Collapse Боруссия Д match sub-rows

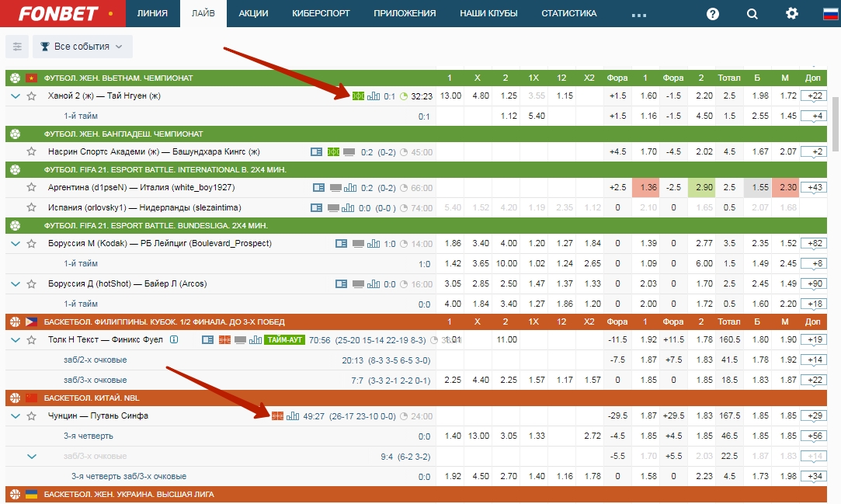pos(16,283)
